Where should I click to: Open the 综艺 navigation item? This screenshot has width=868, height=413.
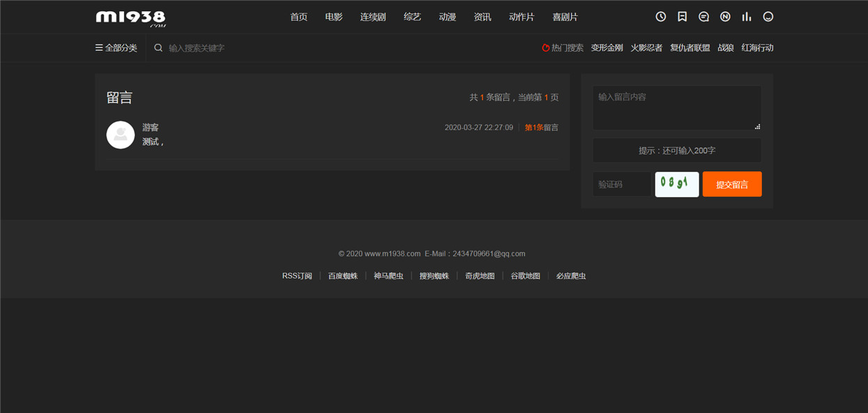[x=413, y=17]
